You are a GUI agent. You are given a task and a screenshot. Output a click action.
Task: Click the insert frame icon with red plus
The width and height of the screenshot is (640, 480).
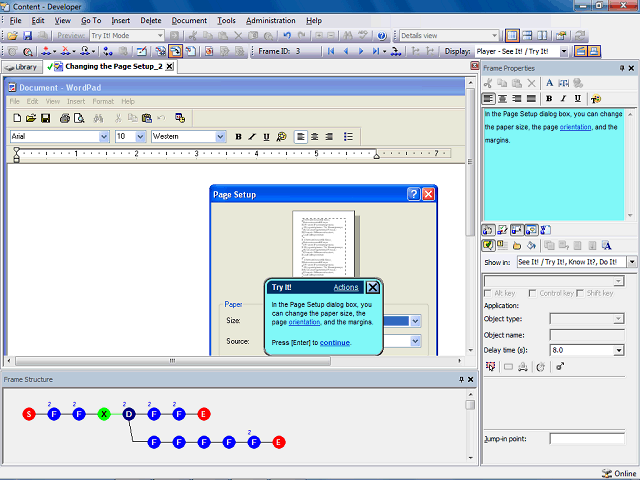[46, 51]
